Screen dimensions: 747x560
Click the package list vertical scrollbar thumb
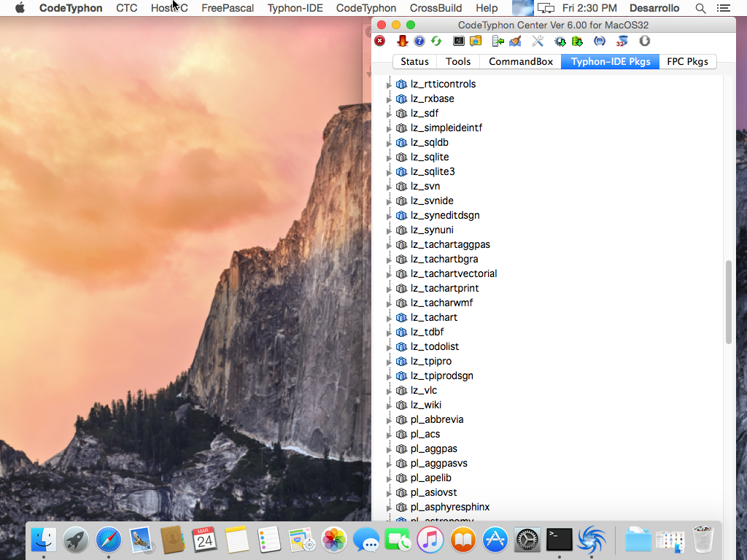tap(728, 302)
